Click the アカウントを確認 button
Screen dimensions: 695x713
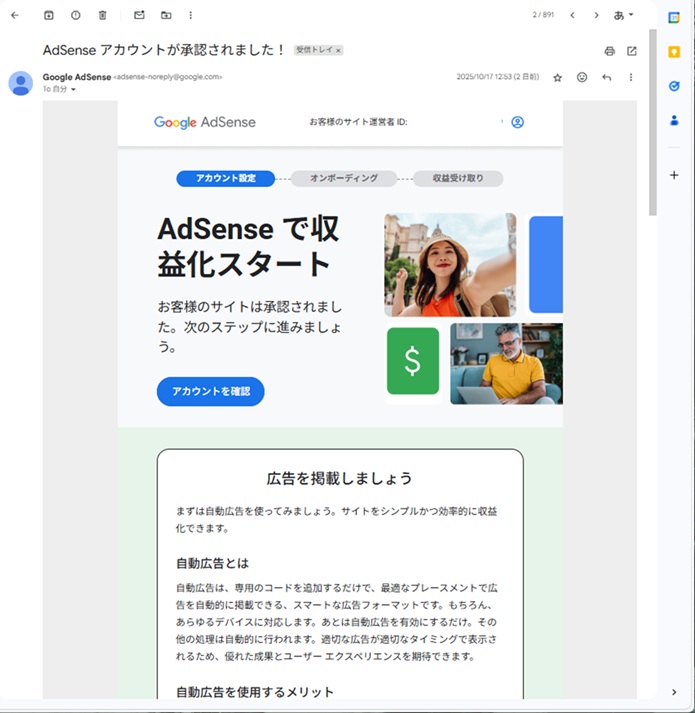(x=210, y=392)
